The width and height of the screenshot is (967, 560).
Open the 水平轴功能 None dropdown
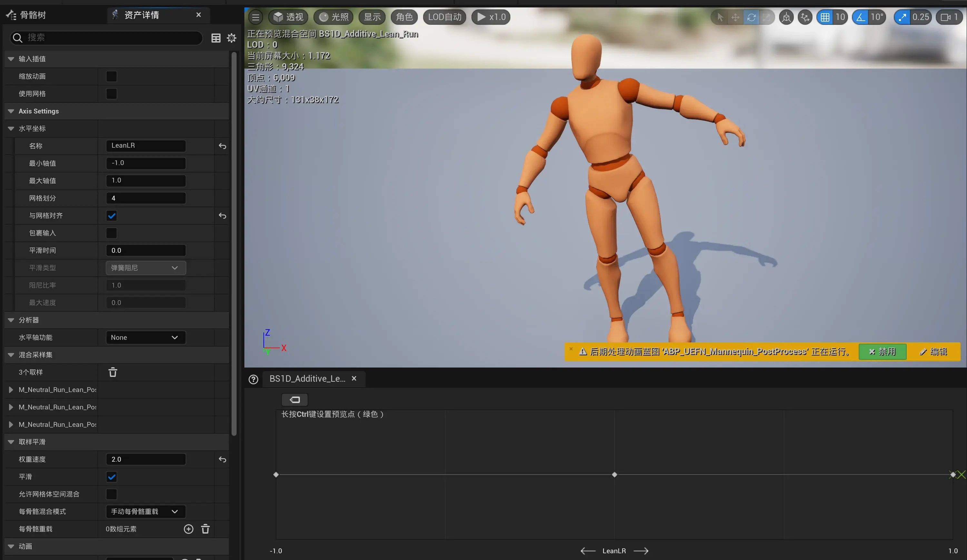click(x=144, y=337)
